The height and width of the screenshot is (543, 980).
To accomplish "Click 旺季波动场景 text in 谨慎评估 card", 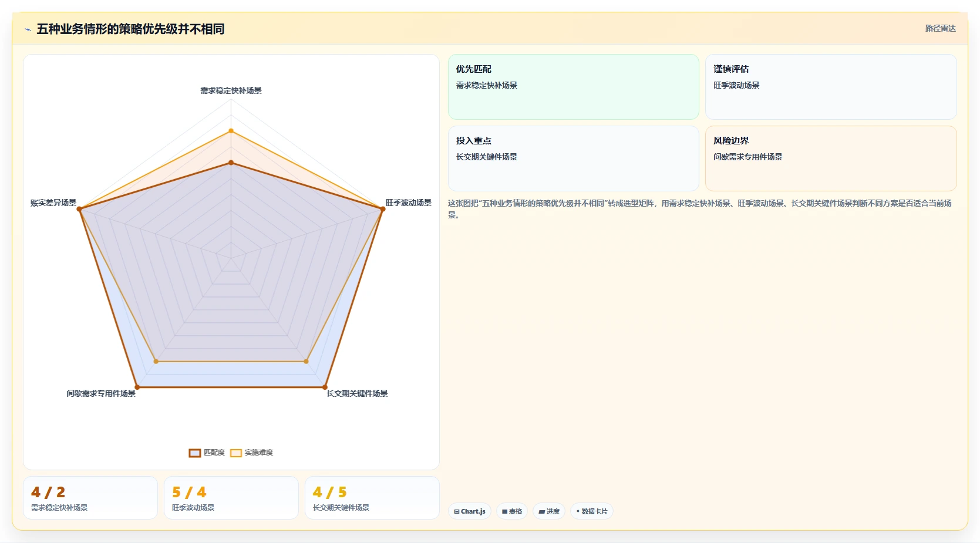I will pyautogui.click(x=736, y=85).
